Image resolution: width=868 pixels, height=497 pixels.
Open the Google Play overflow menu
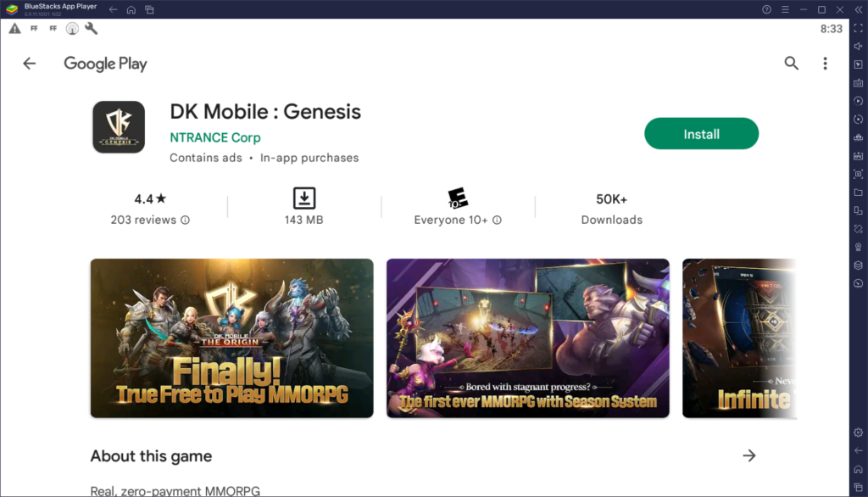point(824,63)
